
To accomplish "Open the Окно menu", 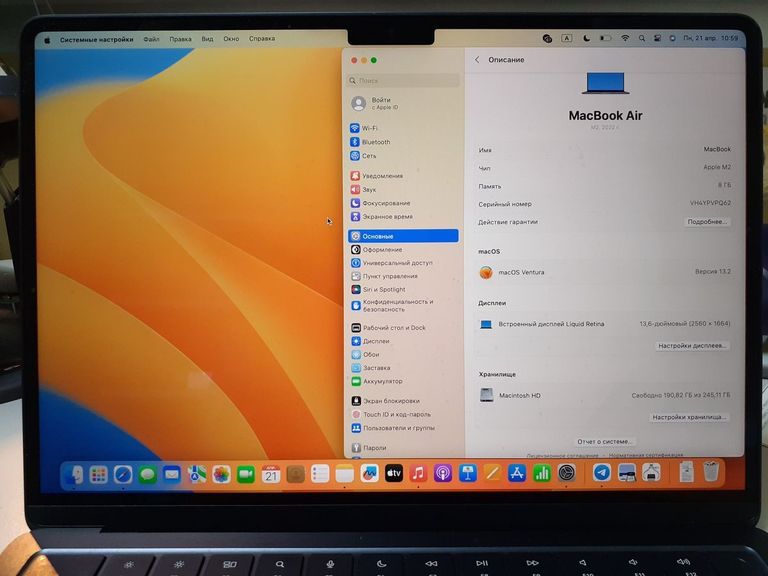I will point(231,39).
